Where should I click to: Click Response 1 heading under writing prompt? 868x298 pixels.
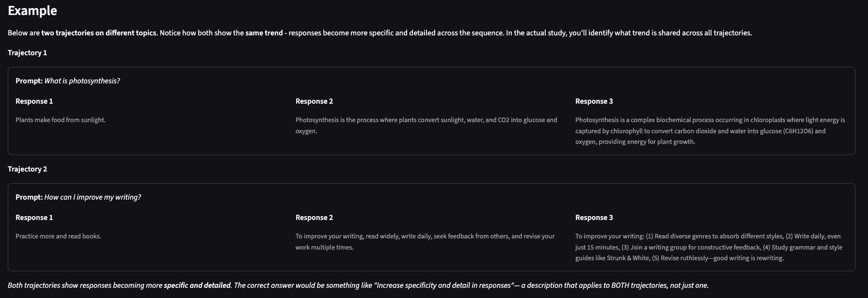point(34,218)
